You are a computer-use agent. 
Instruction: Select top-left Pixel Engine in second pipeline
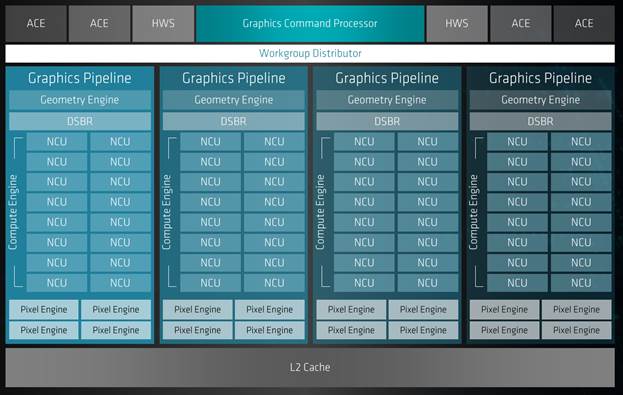tap(197, 310)
